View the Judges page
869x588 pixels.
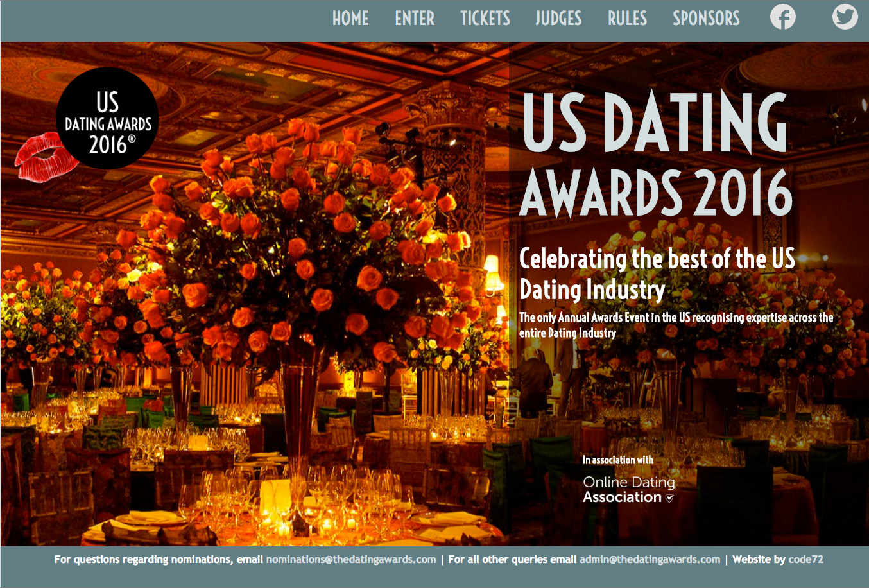pyautogui.click(x=558, y=19)
